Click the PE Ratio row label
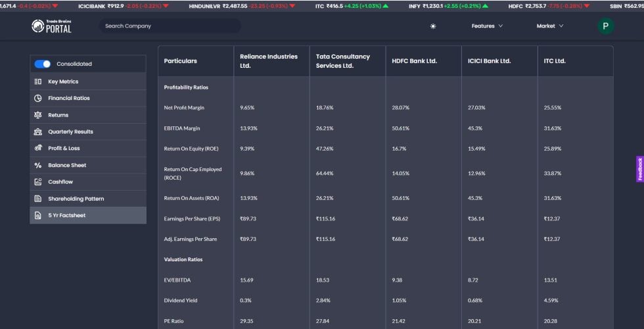 173,321
